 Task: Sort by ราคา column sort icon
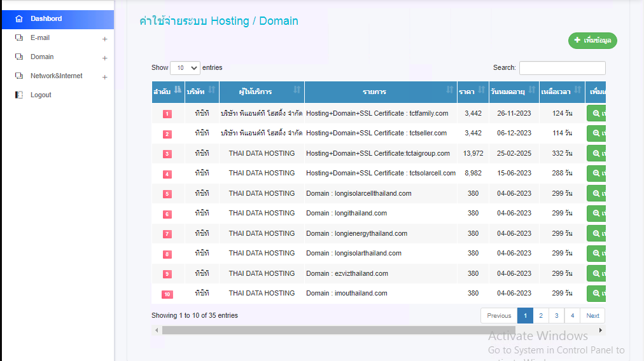point(481,90)
